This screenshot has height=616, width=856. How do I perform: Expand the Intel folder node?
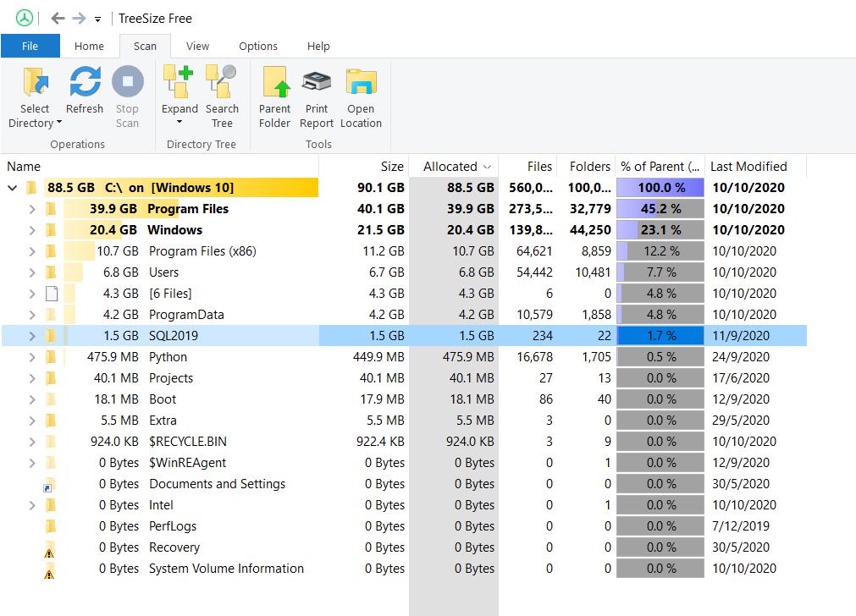coord(31,505)
